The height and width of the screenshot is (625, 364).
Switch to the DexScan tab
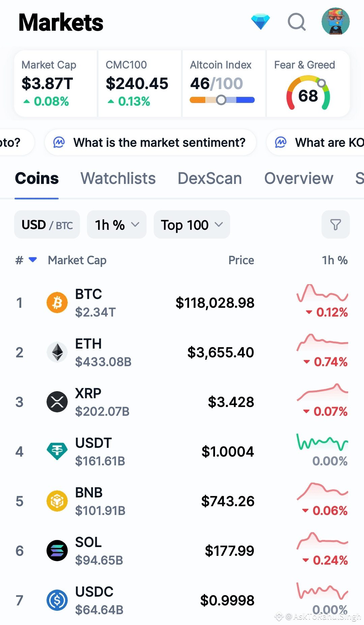coord(210,178)
